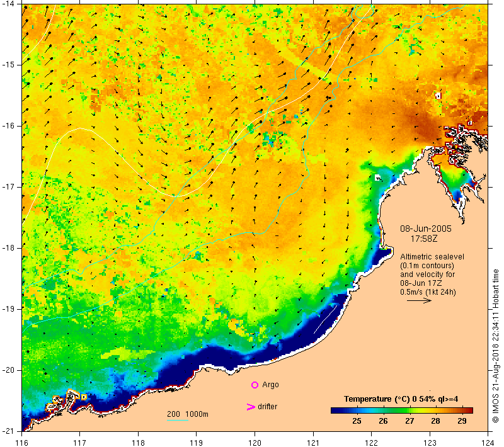The image size is (504, 447).
Task: Click latitude axis label -14
Action: click(x=9, y=4)
